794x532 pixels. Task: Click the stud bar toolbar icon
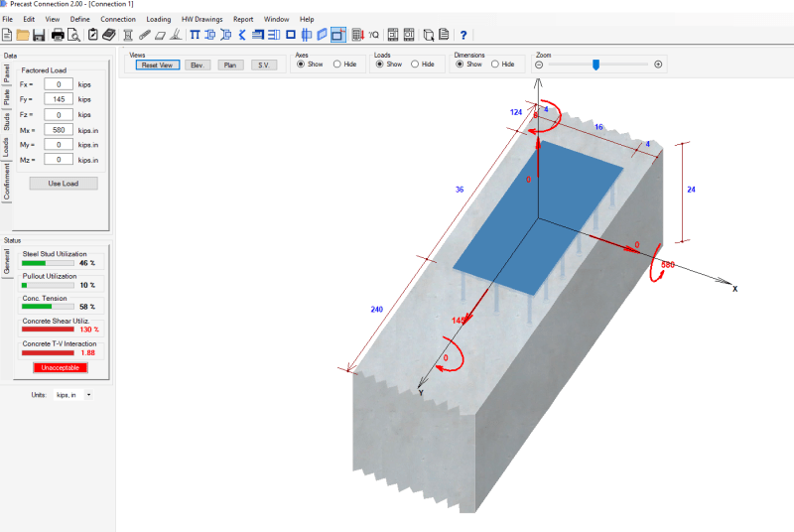click(144, 35)
